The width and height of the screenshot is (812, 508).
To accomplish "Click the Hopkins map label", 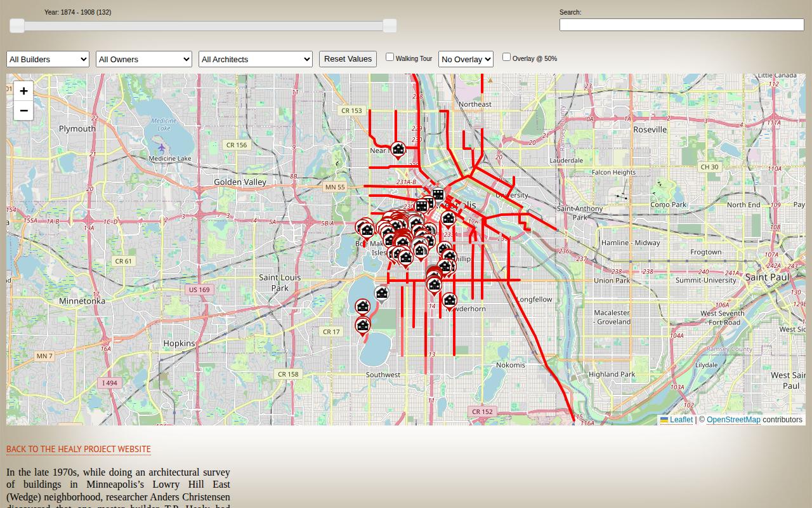I will click(x=180, y=344).
